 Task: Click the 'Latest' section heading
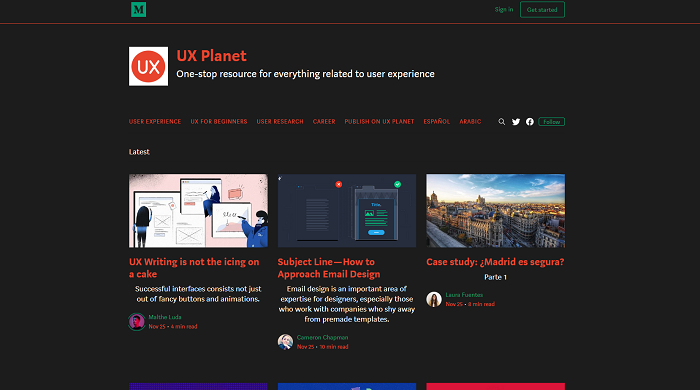click(139, 152)
